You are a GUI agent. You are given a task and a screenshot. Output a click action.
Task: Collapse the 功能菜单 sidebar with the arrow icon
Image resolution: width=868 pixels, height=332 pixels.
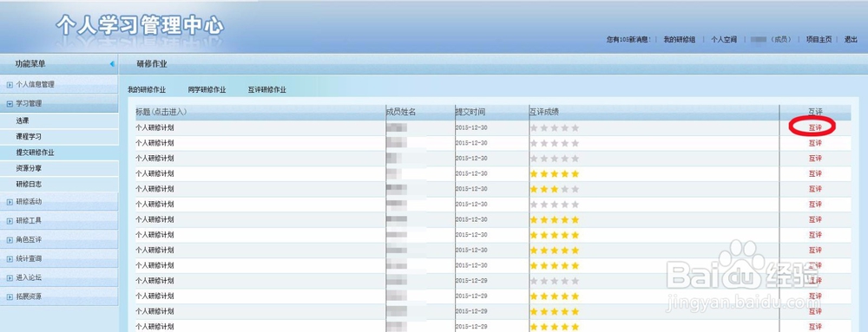pos(112,64)
